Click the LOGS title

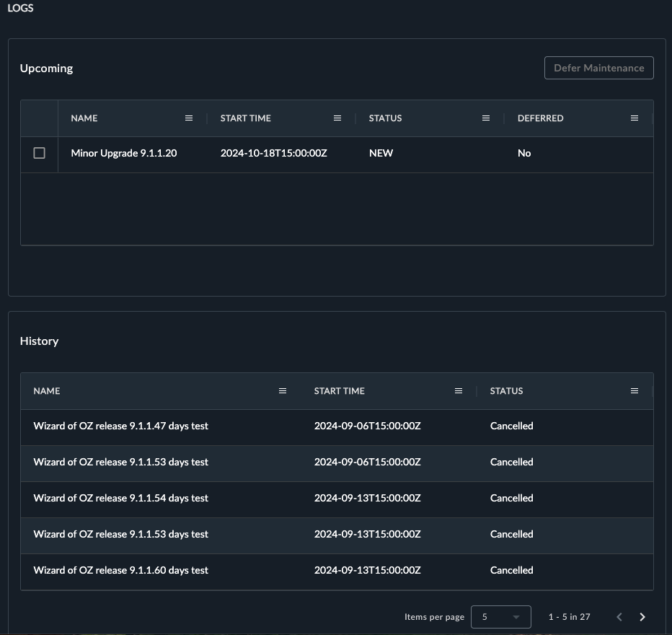pyautogui.click(x=20, y=8)
